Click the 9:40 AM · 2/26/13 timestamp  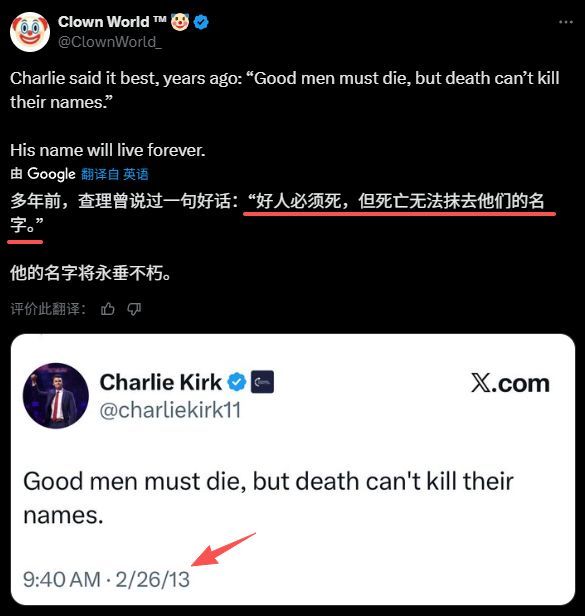[x=106, y=579]
